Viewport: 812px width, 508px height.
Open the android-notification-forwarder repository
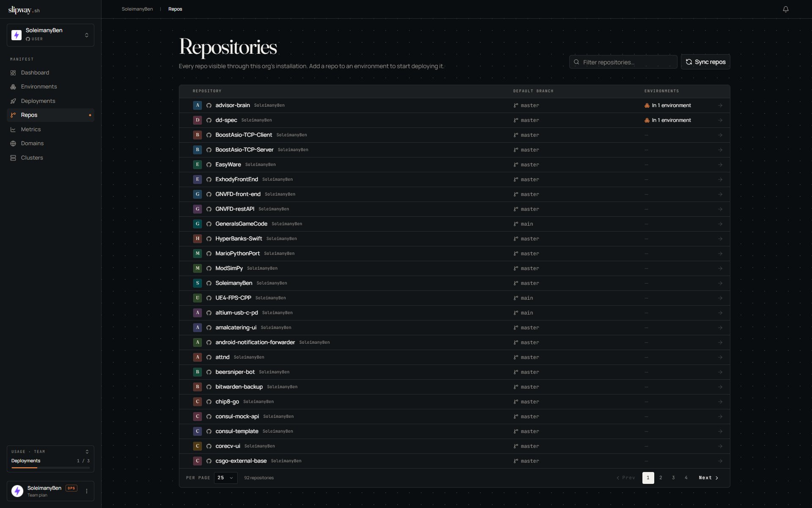[255, 342]
